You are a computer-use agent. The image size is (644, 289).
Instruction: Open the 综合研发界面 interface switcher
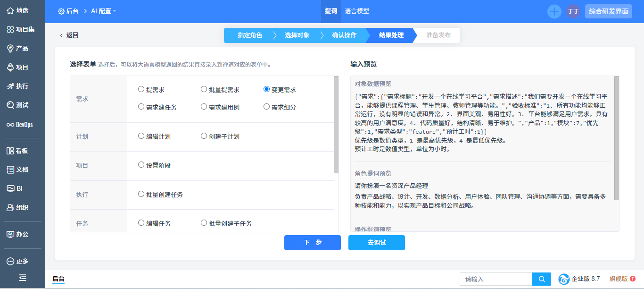coord(608,11)
